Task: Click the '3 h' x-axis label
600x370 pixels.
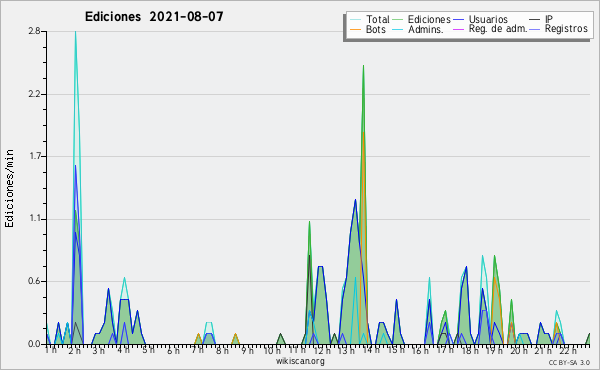Action: coord(98,350)
